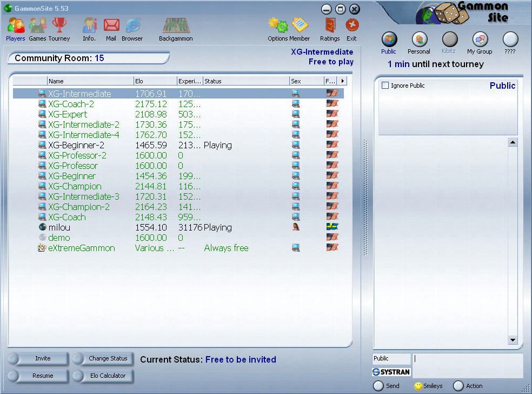532x394 pixels.
Task: Select the XG-Coach-2 player row
Action: [178, 104]
